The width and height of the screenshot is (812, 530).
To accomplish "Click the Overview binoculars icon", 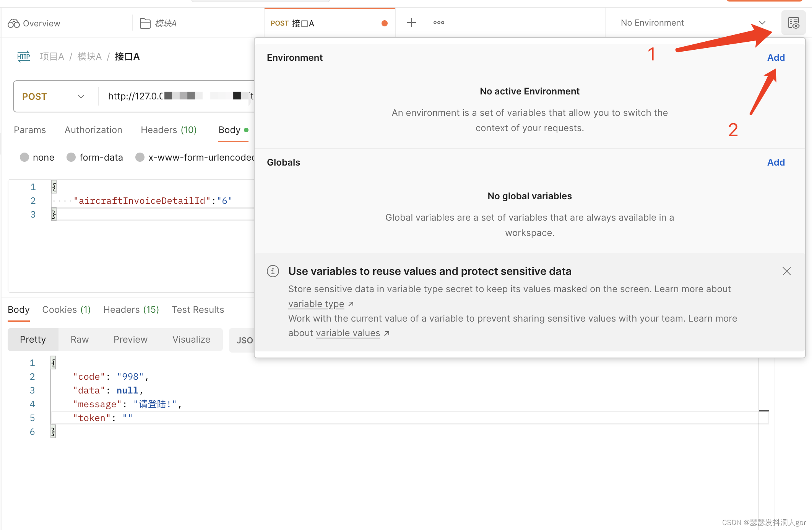I will tap(14, 23).
